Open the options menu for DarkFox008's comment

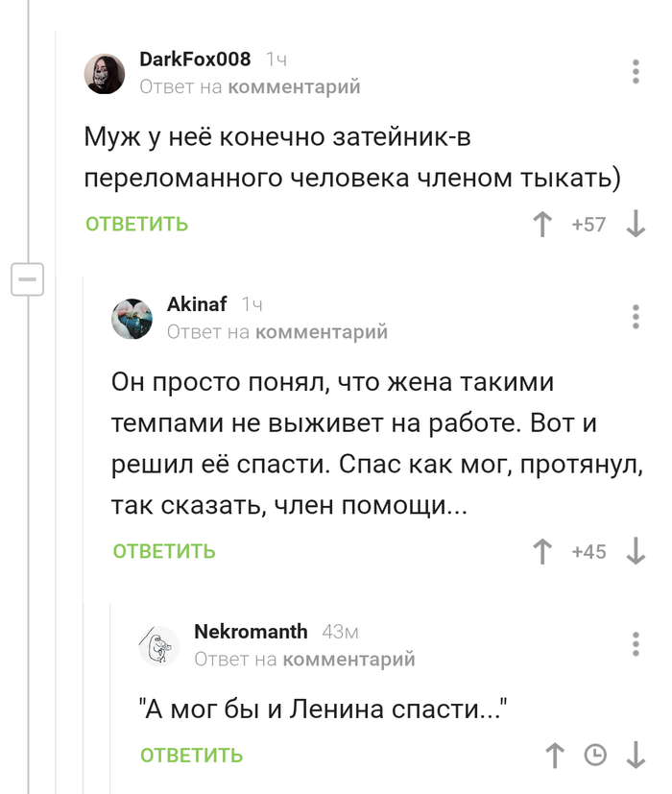(x=634, y=69)
